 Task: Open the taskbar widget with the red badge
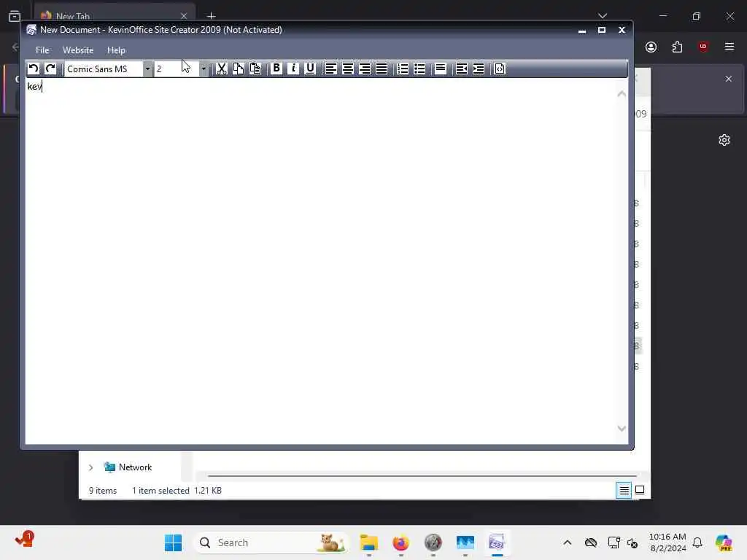pos(24,540)
